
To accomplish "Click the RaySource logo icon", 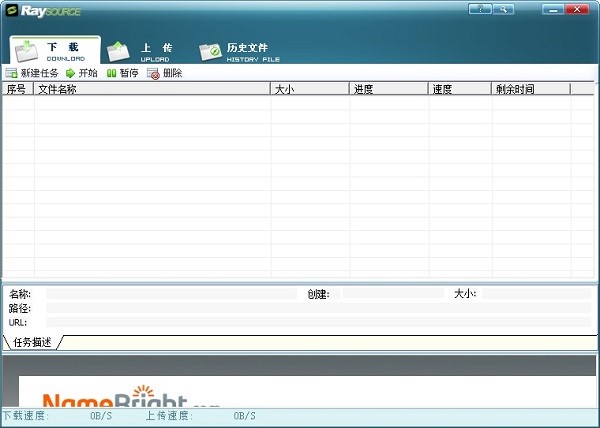I will pos(12,10).
